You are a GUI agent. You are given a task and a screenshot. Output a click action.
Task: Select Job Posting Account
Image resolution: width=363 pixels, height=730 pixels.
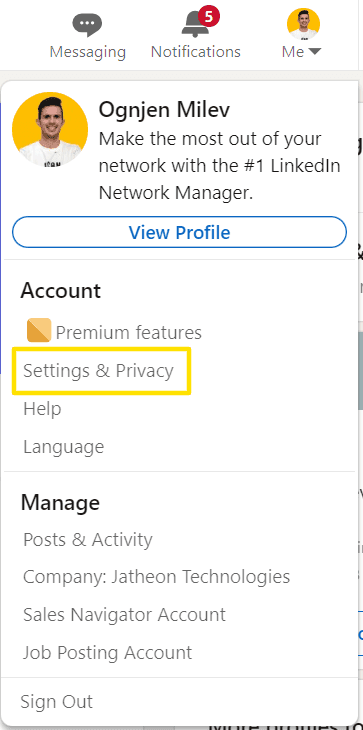(x=108, y=653)
